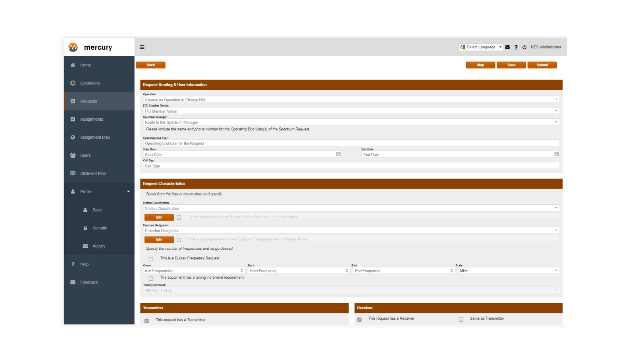
Task: Check the tuning increment requirement checkbox
Action: tap(151, 278)
